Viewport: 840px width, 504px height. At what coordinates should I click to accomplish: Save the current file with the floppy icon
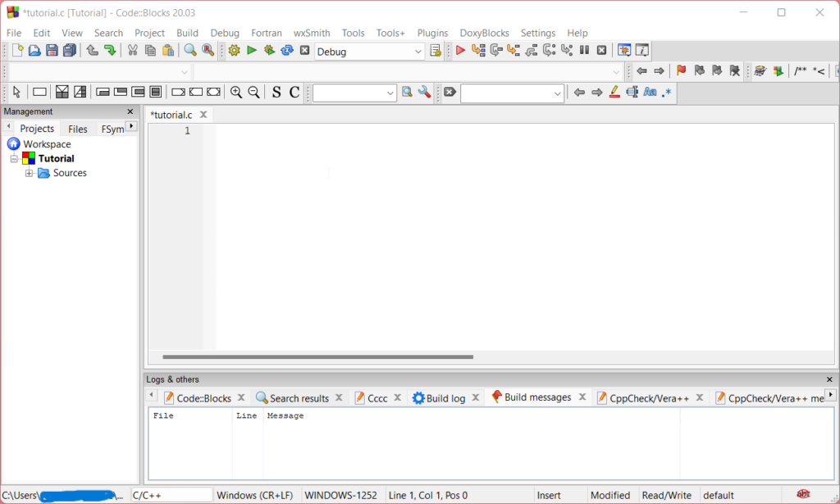[x=52, y=50]
